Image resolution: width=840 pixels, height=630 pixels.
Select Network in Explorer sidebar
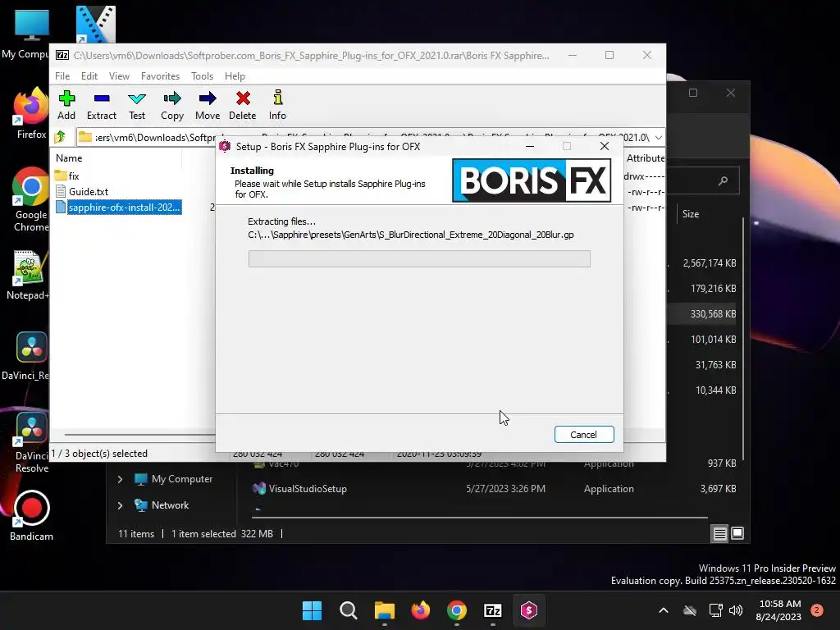[162, 505]
